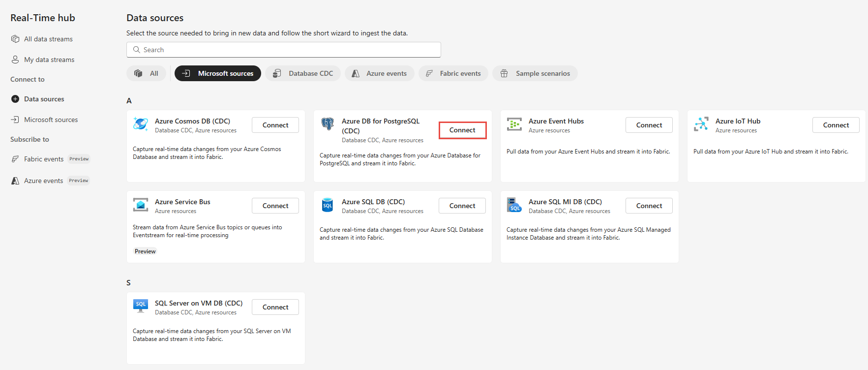Click the Azure Service Bus card icon
The width and height of the screenshot is (868, 370).
141,205
